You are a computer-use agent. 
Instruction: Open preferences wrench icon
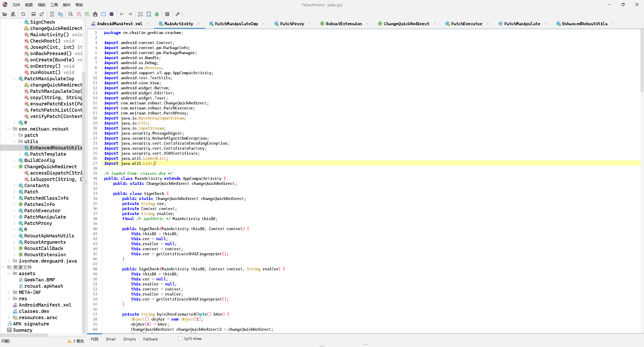pyautogui.click(x=178, y=14)
